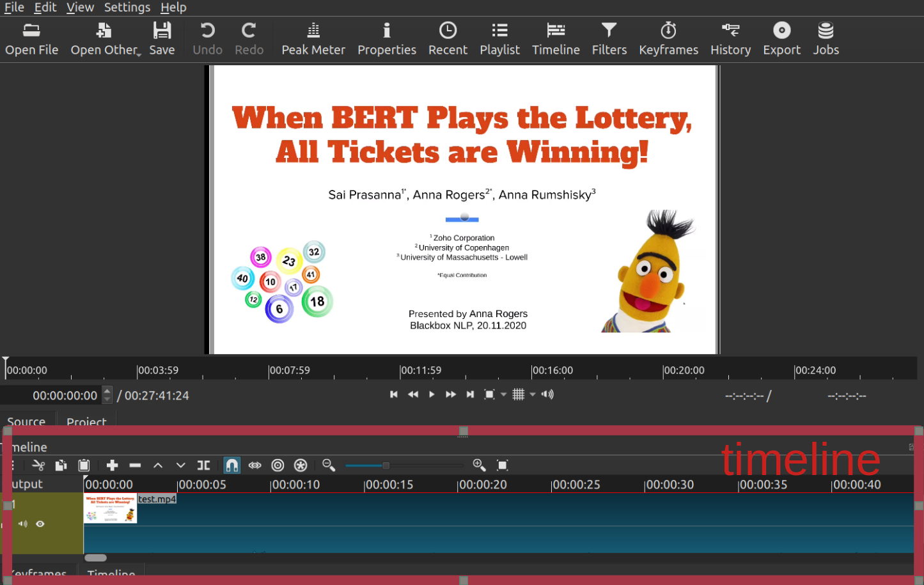
Task: Click the Lift up-chevron icon
Action: tap(158, 465)
